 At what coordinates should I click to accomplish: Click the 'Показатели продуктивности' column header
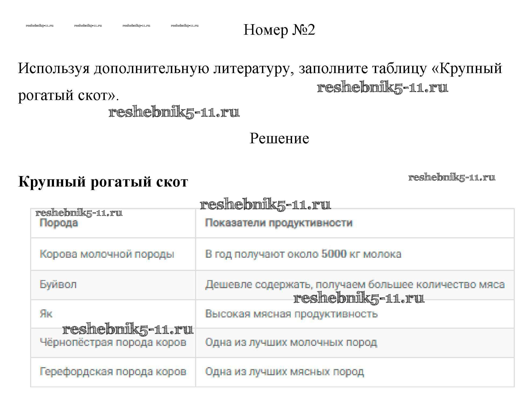(x=279, y=223)
